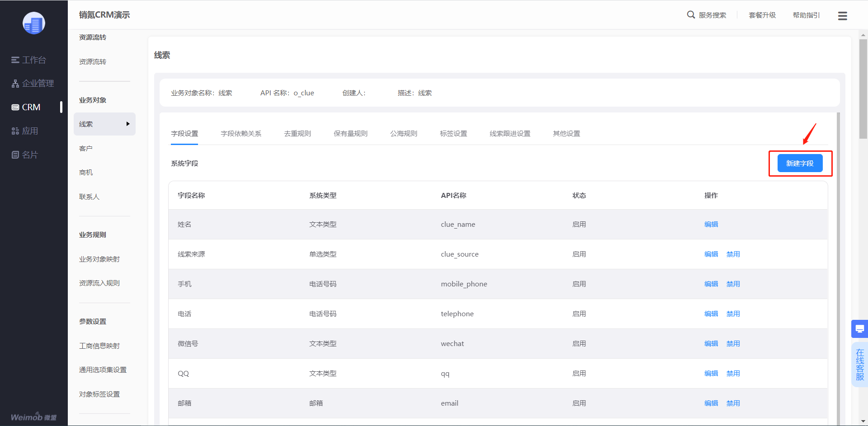The width and height of the screenshot is (868, 426).
Task: Click the 单选类型 type cell
Action: coord(323,254)
